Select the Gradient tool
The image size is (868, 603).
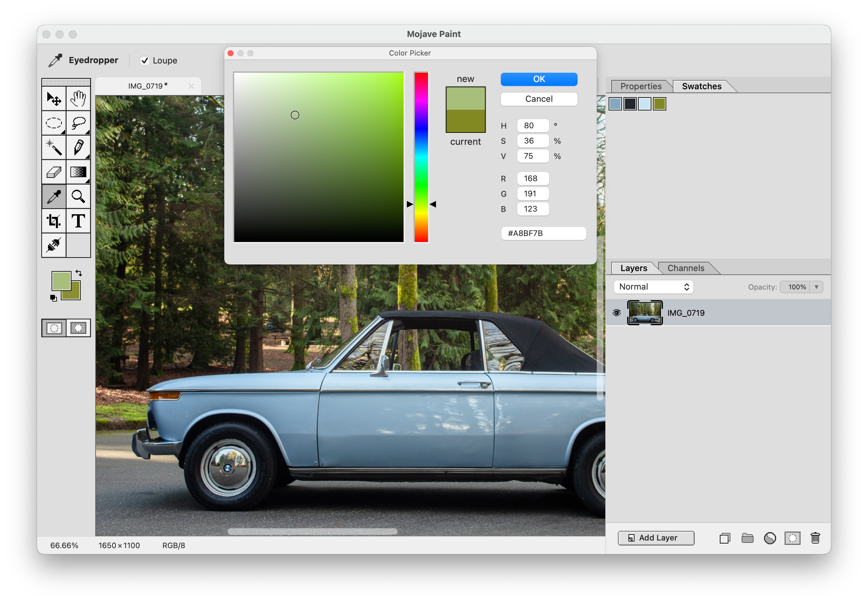point(78,172)
